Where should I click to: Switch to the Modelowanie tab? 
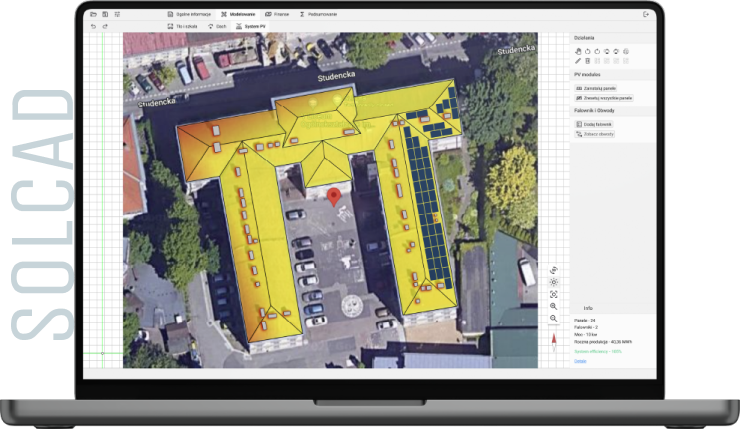(238, 15)
